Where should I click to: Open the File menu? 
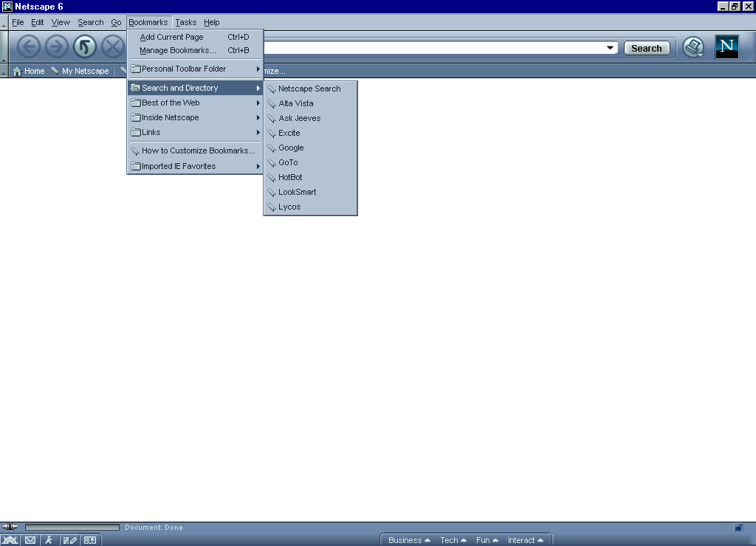click(18, 22)
